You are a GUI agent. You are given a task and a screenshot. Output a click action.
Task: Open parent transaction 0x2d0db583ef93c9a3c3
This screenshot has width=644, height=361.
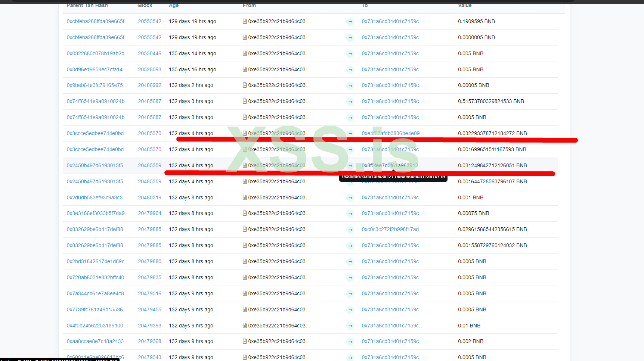tap(97, 197)
